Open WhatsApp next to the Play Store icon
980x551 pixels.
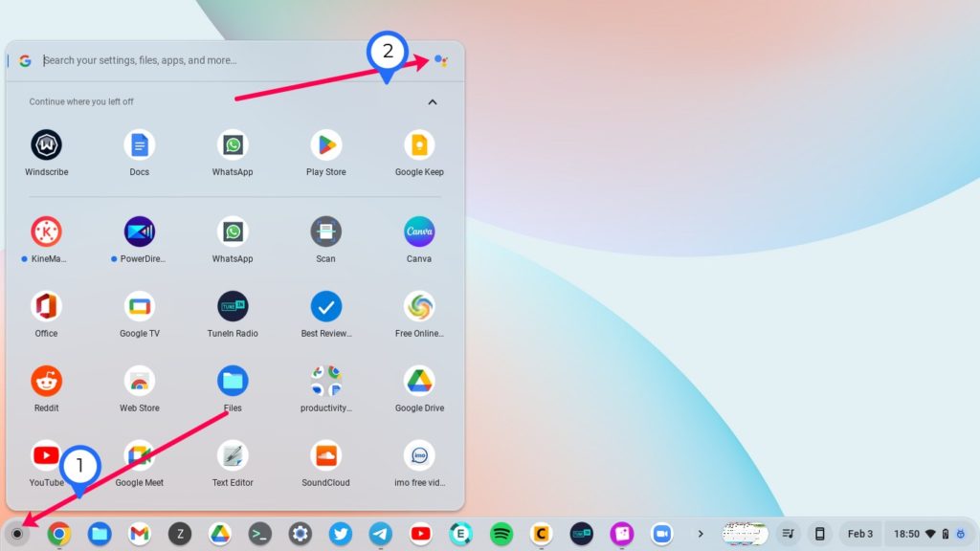pyautogui.click(x=233, y=145)
